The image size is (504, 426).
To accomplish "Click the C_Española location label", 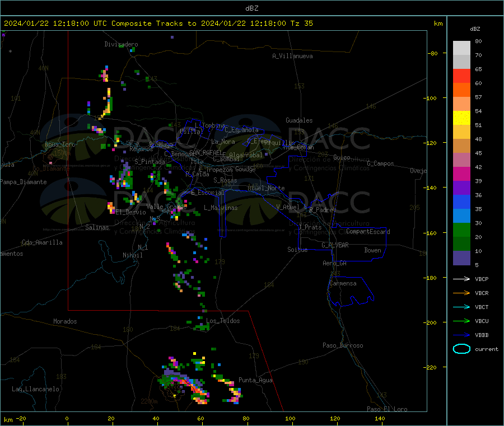I will [x=241, y=130].
